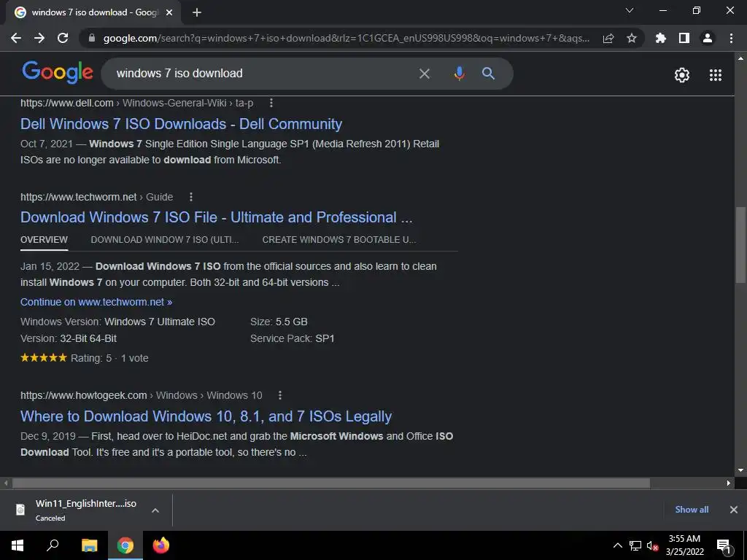Click the Google logo
This screenshot has height=560, width=747.
(58, 72)
